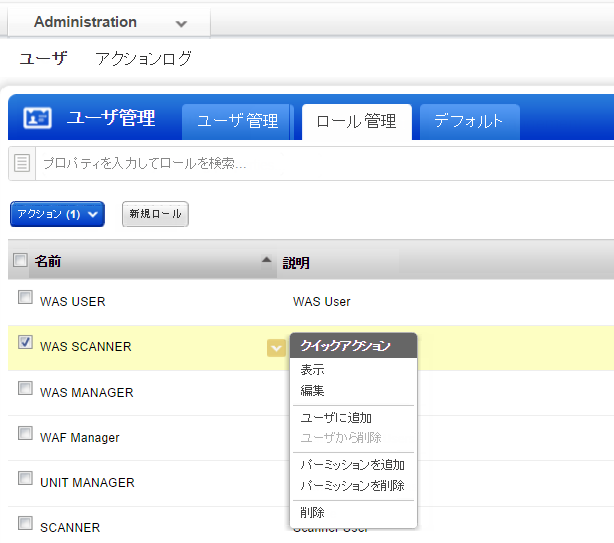Expand the アクション (1) dropdown button
Image resolution: width=614 pixels, height=543 pixels.
(57, 214)
